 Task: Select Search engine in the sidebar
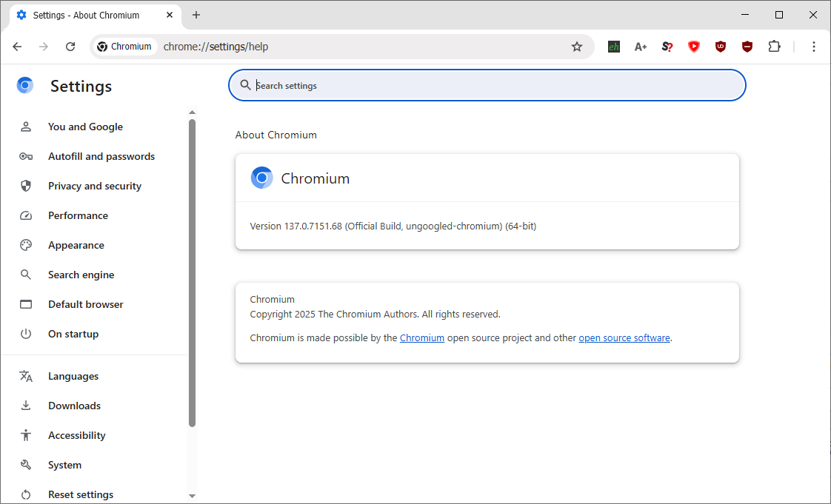click(x=81, y=275)
